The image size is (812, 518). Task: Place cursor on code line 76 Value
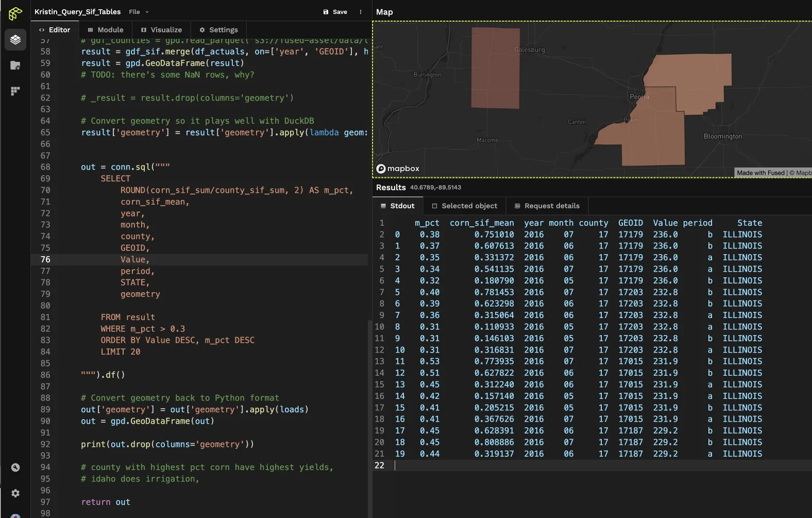coord(134,260)
